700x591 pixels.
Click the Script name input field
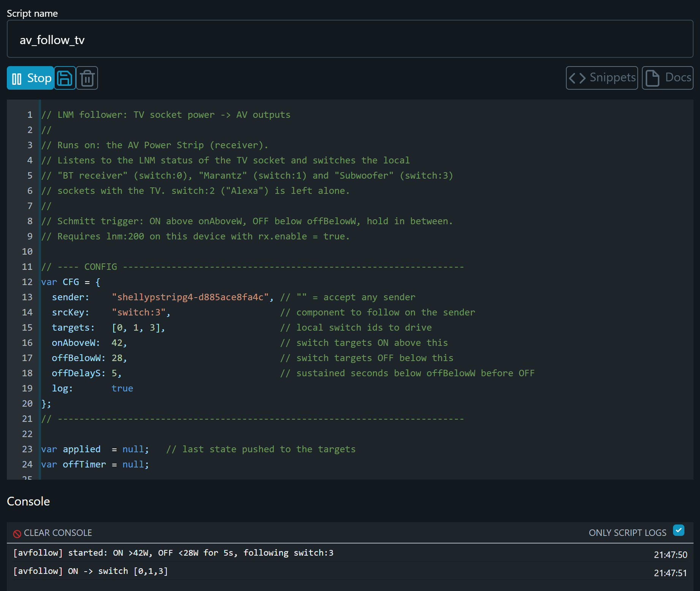pos(350,39)
